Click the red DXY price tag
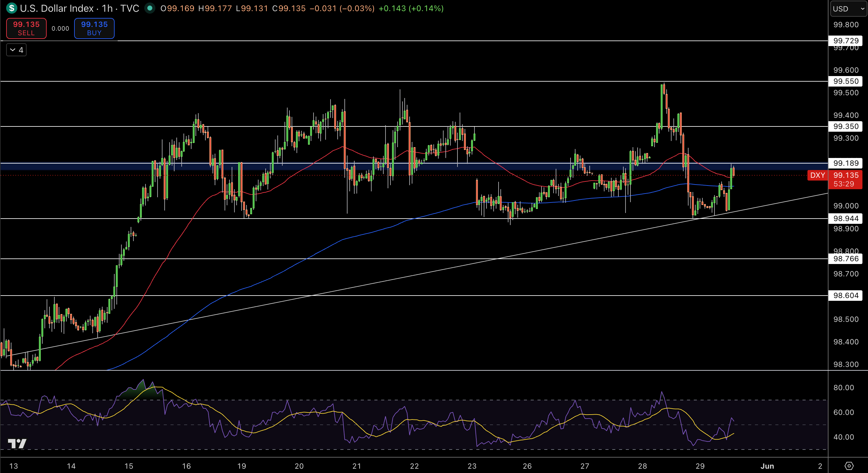This screenshot has width=868, height=473. tap(817, 175)
